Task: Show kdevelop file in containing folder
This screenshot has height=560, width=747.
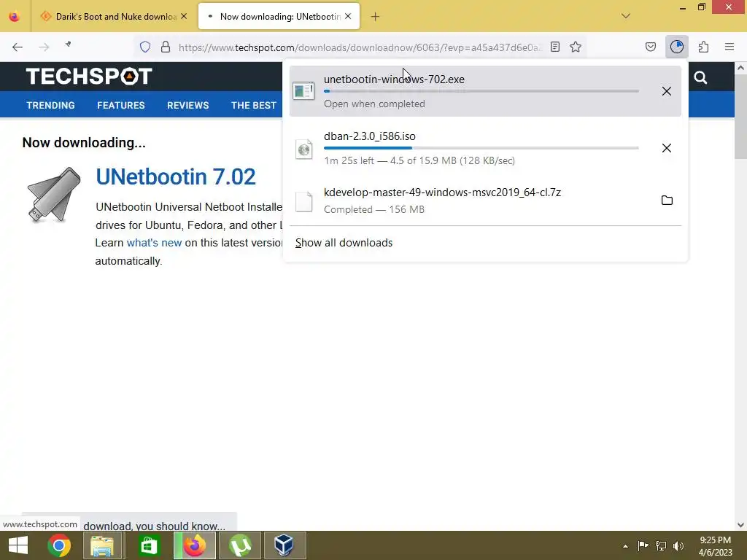Action: [667, 201]
